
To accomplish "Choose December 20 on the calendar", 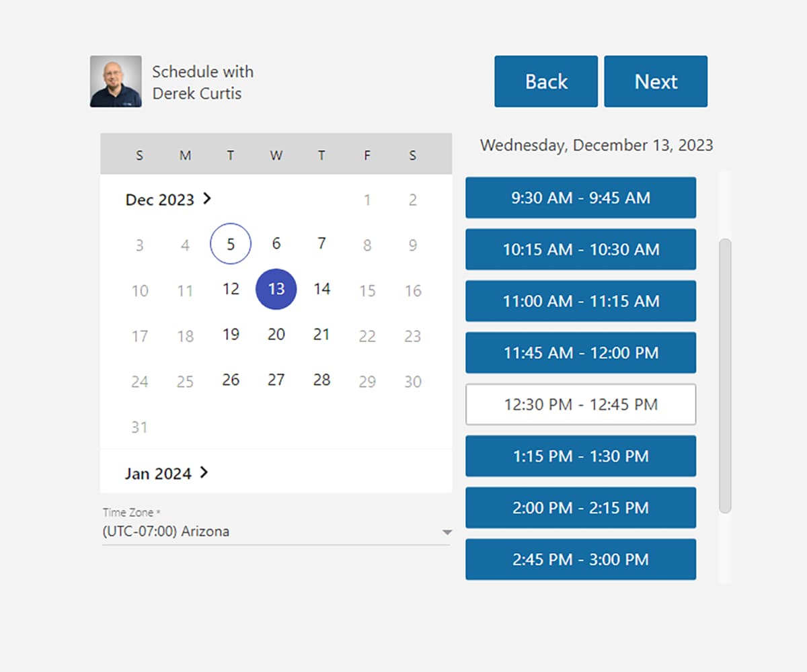I will (276, 335).
